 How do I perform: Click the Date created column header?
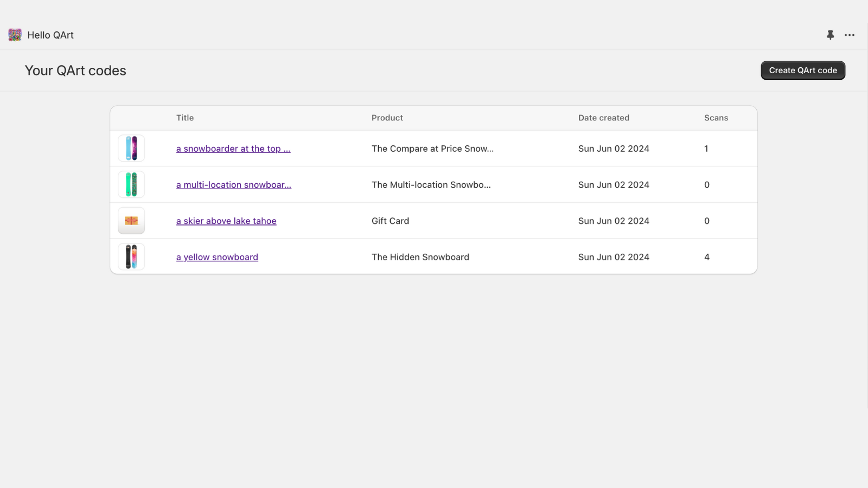point(604,118)
